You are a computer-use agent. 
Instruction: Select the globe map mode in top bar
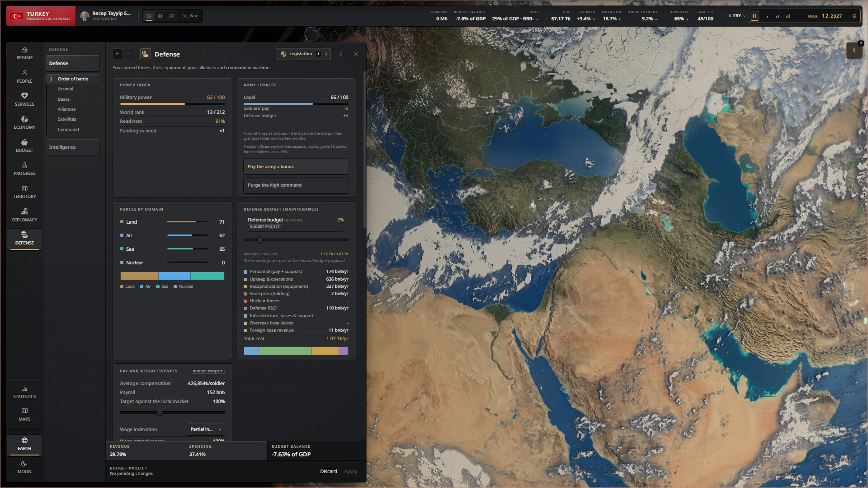[160, 16]
